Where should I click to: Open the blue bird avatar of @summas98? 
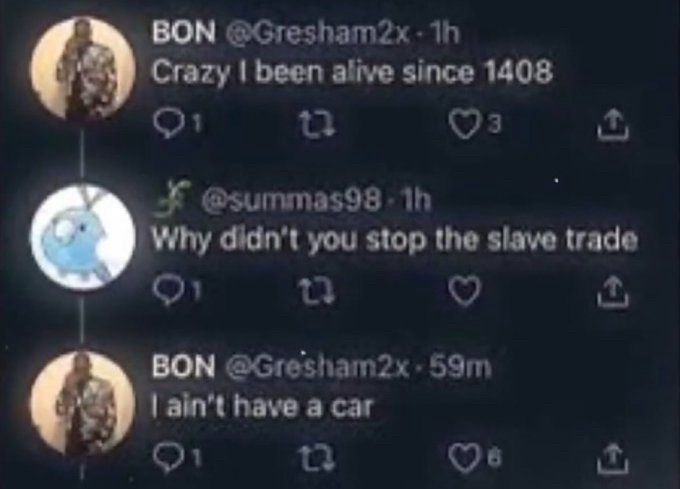point(82,236)
